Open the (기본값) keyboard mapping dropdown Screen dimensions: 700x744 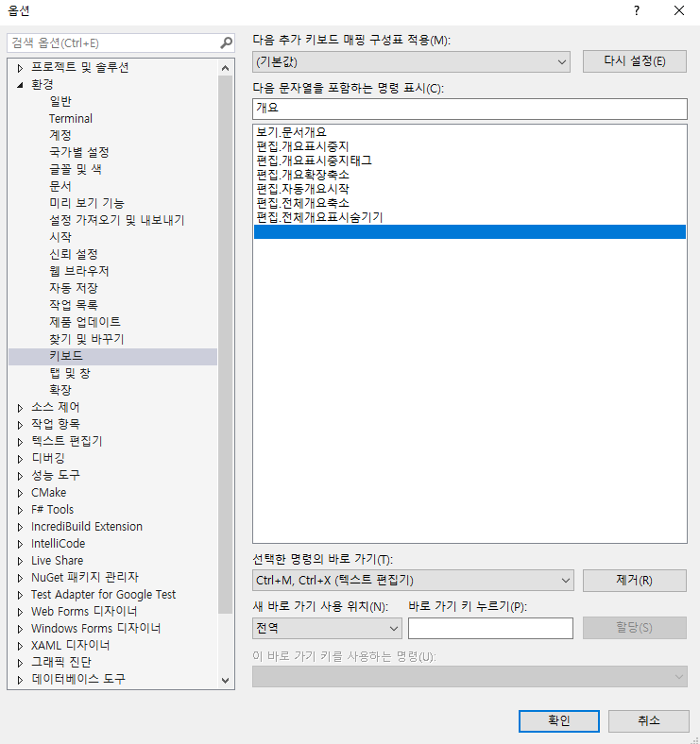point(411,62)
